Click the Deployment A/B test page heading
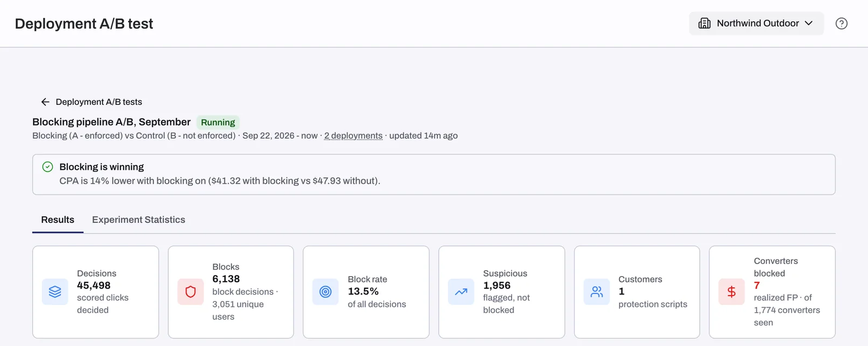 [84, 24]
